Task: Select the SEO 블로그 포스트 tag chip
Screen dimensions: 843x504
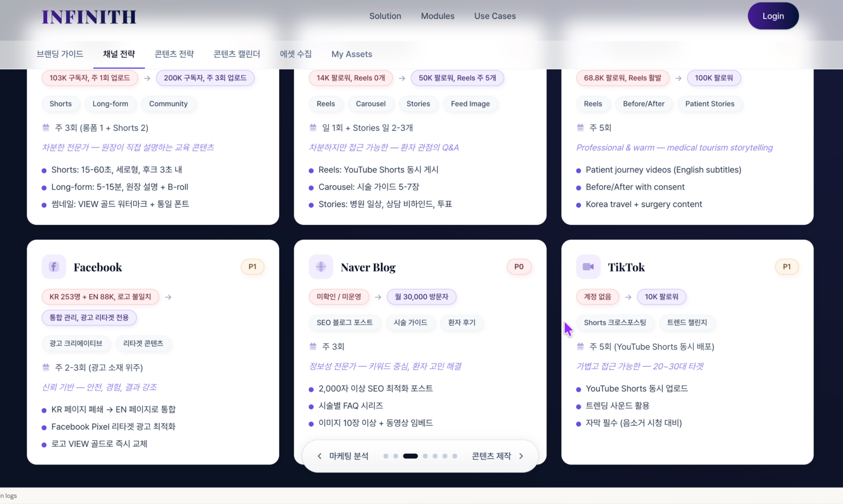Action: pos(344,322)
